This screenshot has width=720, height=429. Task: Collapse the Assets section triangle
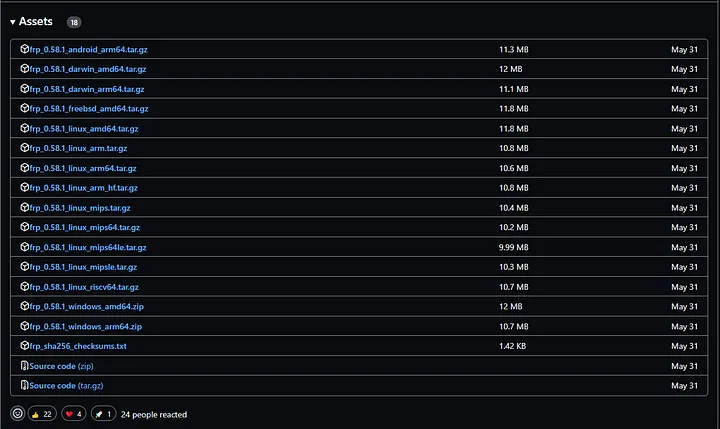[13, 21]
